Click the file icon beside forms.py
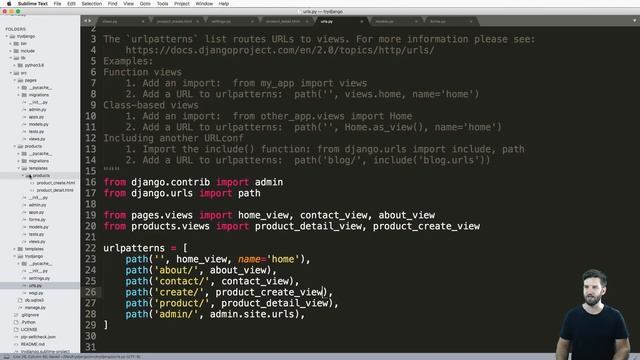Image resolution: width=640 pixels, height=360 pixels. coord(24,220)
